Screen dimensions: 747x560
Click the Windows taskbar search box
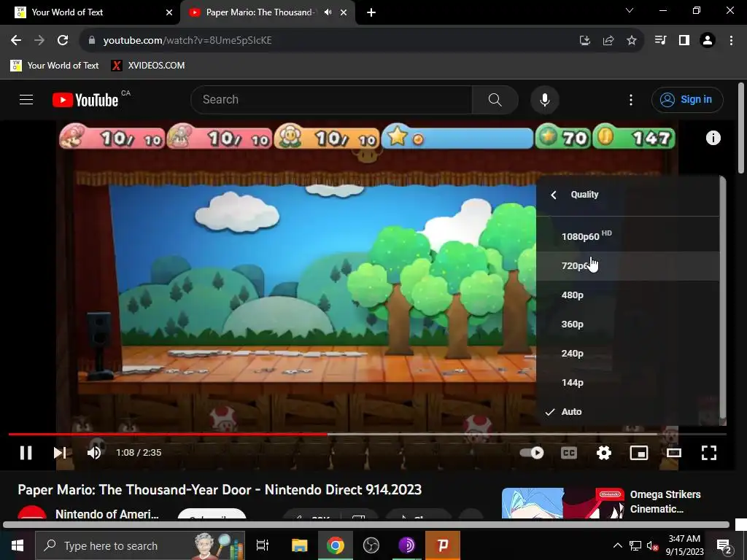pyautogui.click(x=140, y=545)
